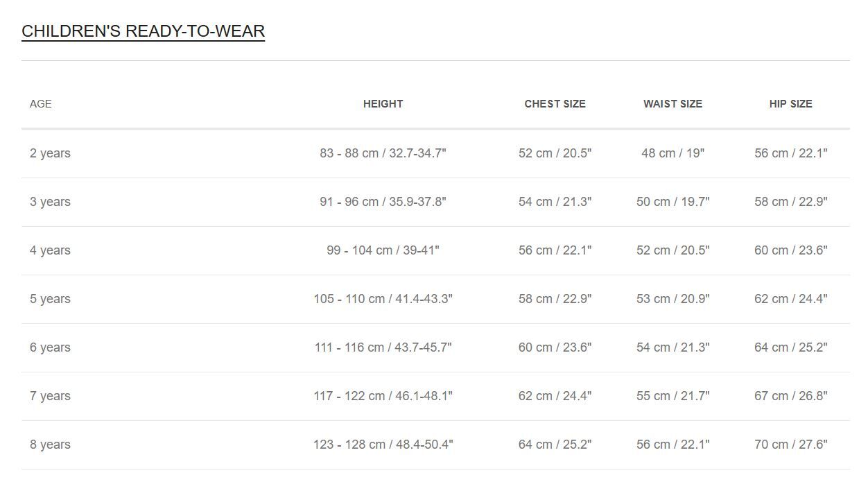Click hip size cell 60 cm / 23.6"

pyautogui.click(x=790, y=250)
